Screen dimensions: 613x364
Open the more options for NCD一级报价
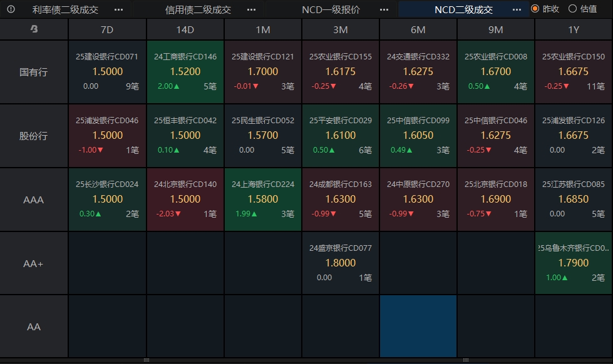pyautogui.click(x=384, y=9)
